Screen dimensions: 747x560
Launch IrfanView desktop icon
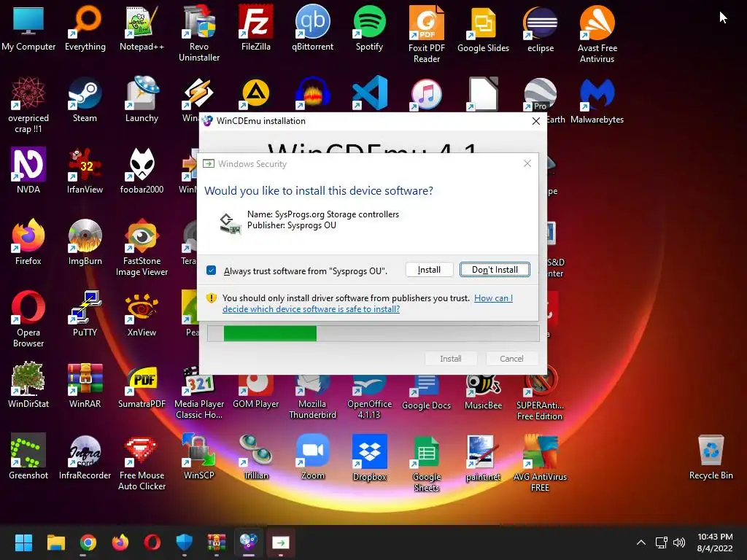pos(85,171)
